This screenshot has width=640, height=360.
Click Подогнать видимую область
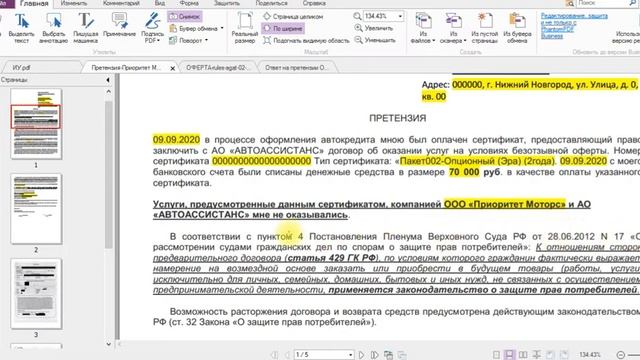tap(306, 40)
